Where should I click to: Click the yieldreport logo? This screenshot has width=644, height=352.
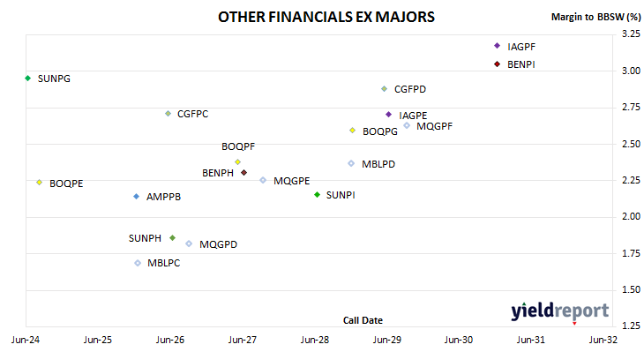pyautogui.click(x=560, y=311)
